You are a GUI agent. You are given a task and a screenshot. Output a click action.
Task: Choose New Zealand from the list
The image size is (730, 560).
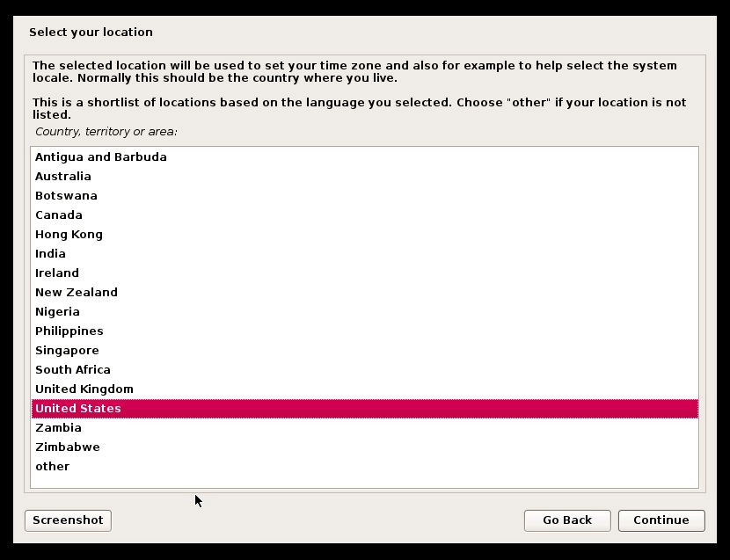click(x=75, y=292)
